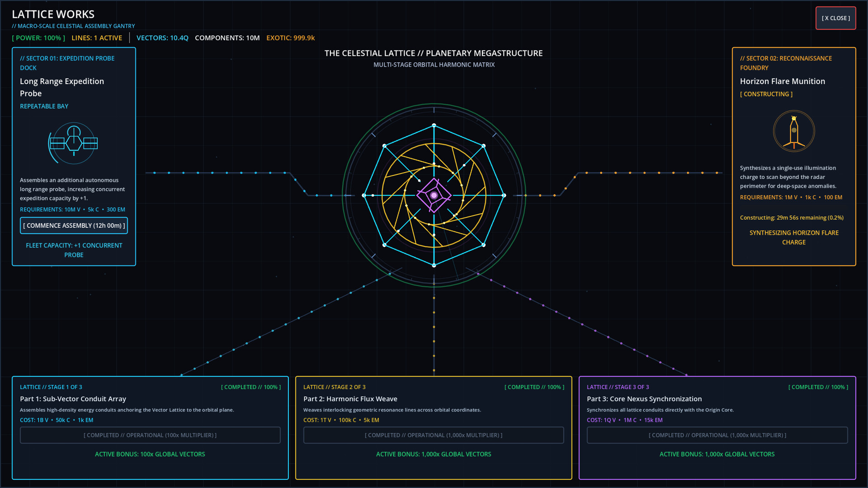The width and height of the screenshot is (868, 488).
Task: Close the Lattice Works panel
Action: click(x=835, y=18)
